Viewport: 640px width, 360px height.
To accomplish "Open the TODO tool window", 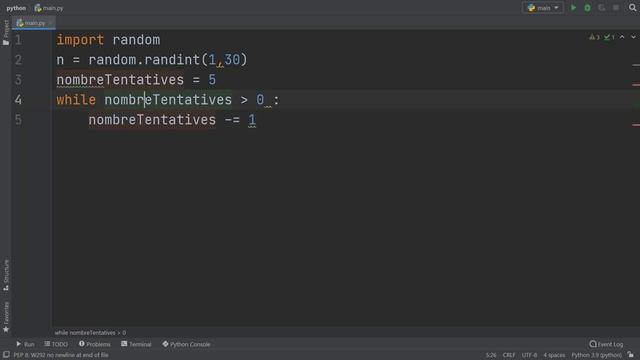I will point(56,344).
